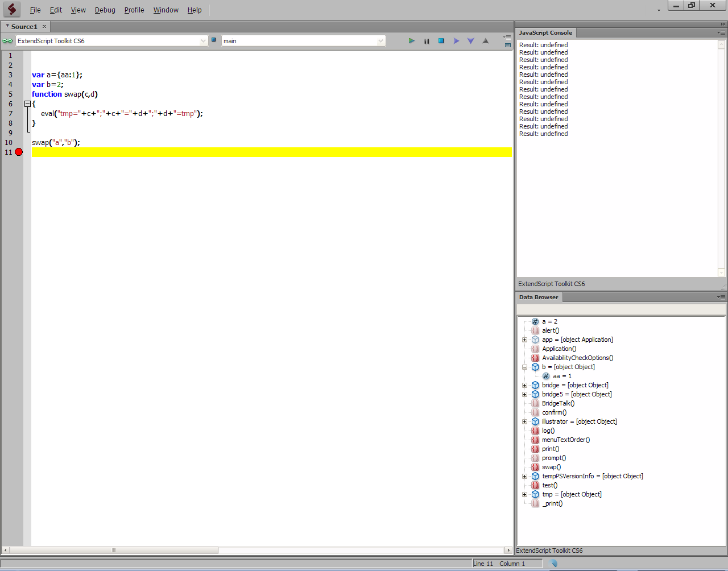This screenshot has height=571, width=728.
Task: Click the Step Into down arrow
Action: click(470, 41)
